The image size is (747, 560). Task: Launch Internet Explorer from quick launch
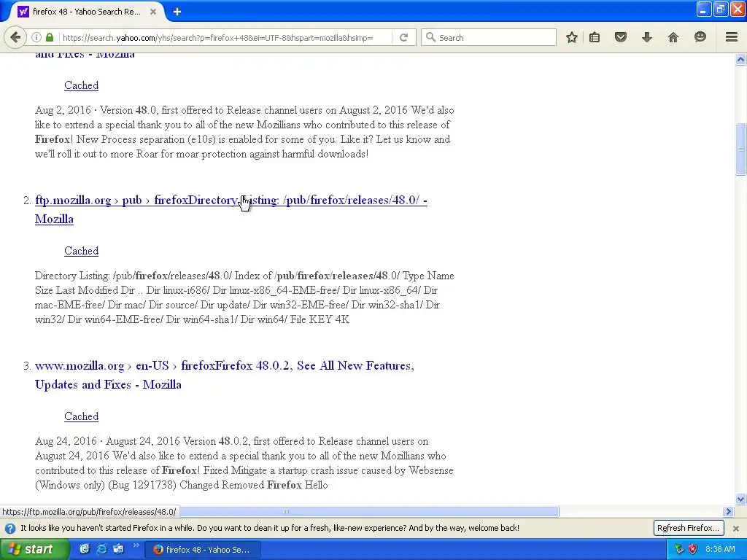[x=101, y=549]
